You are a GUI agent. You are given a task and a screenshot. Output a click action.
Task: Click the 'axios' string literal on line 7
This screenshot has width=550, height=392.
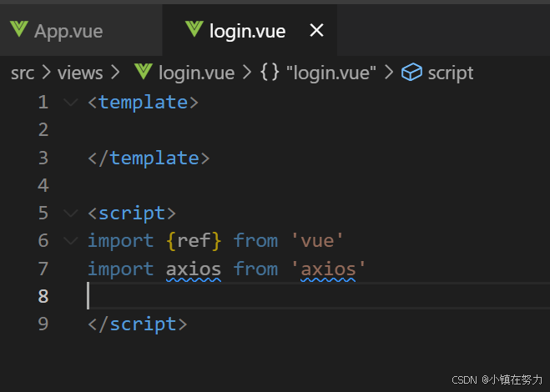[328, 269]
